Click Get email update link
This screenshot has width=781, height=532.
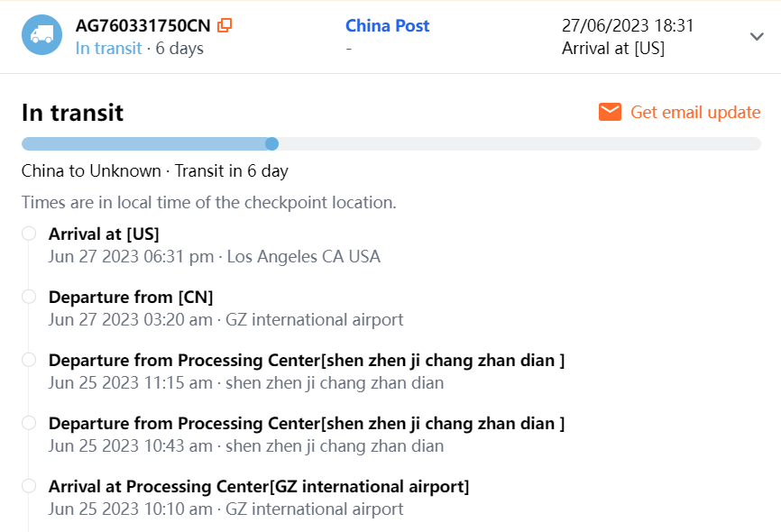click(695, 112)
